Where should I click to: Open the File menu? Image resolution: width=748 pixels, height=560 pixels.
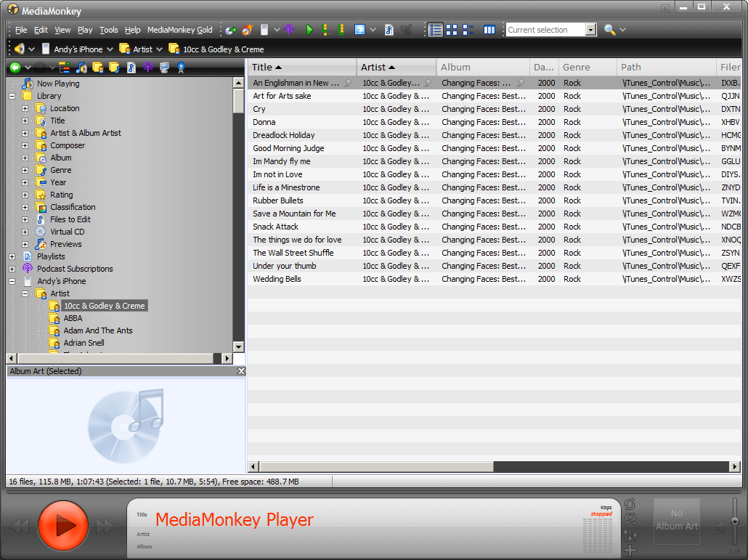click(x=21, y=30)
